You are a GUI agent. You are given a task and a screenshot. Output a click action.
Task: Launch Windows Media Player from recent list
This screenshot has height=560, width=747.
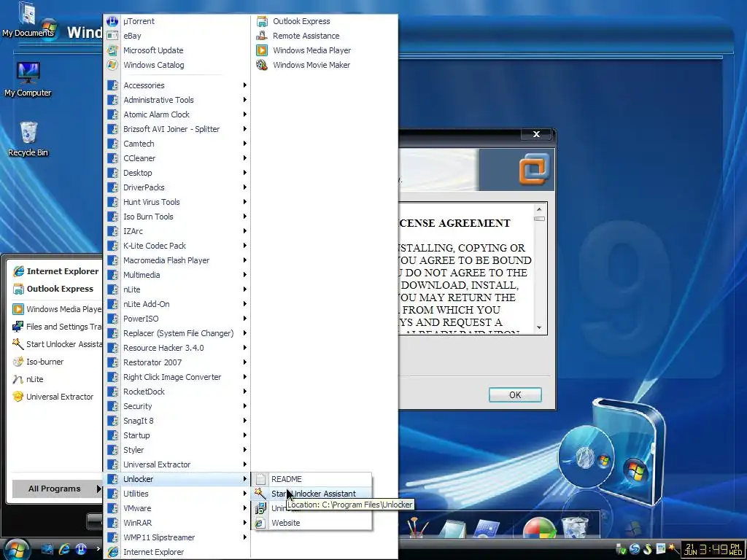(x=55, y=309)
